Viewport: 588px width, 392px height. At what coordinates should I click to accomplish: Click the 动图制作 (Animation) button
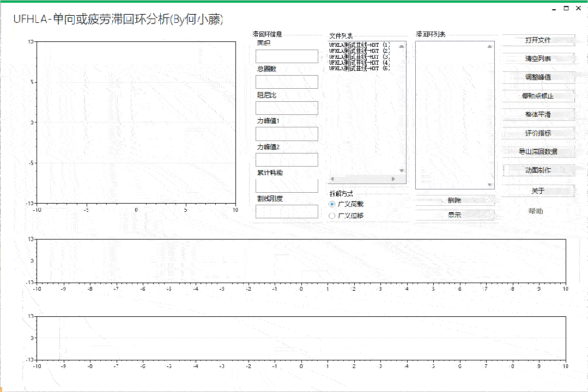pyautogui.click(x=539, y=170)
